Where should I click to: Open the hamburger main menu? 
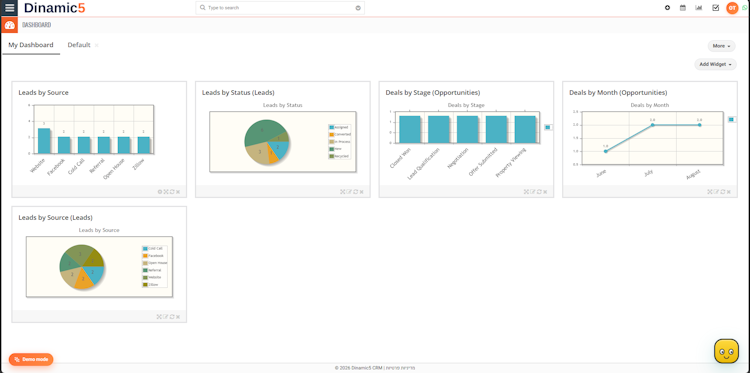point(10,8)
